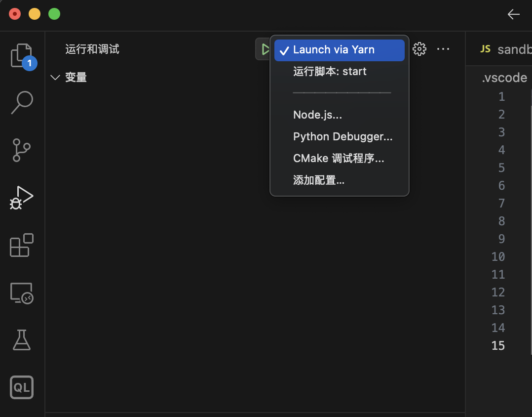The image size is (532, 417).
Task: Open the Testing flask icon
Action: 22,340
